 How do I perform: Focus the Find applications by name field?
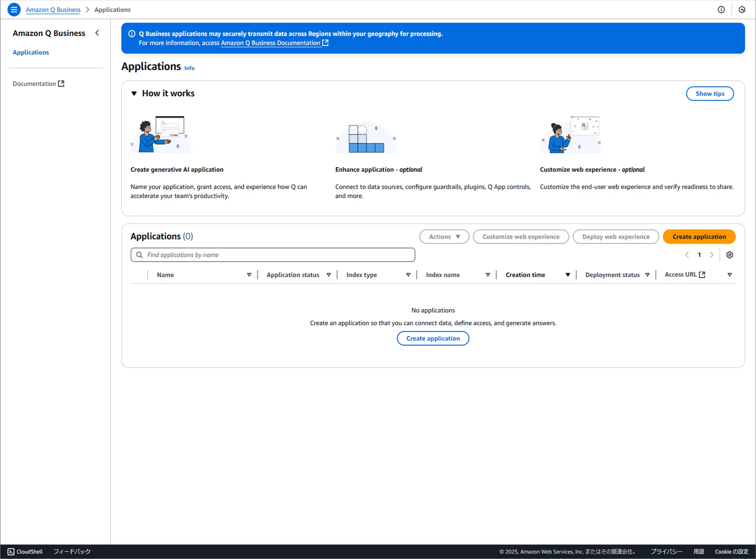(273, 255)
